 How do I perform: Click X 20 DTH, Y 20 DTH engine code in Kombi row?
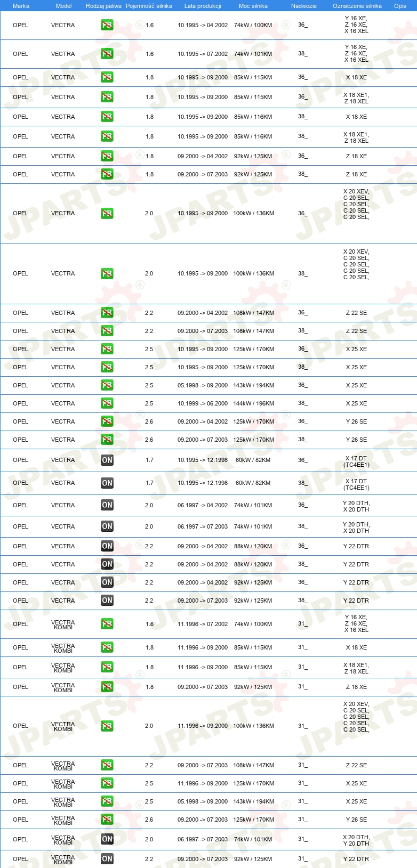[x=356, y=840]
